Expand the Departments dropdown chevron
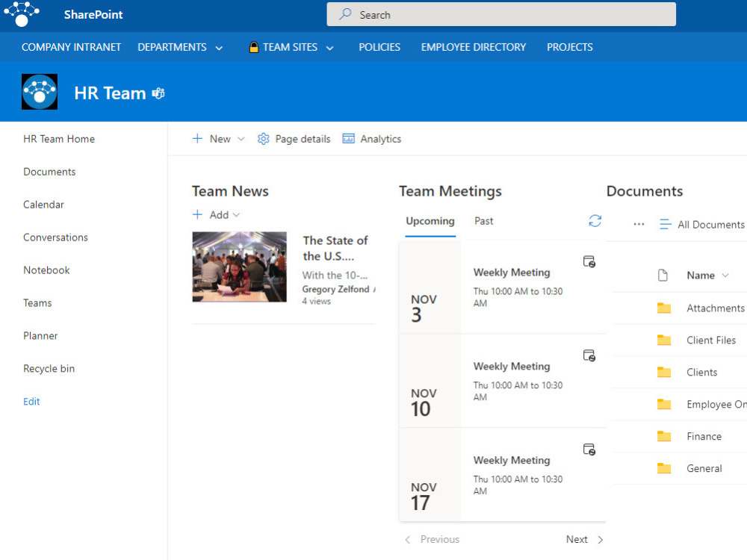 219,48
